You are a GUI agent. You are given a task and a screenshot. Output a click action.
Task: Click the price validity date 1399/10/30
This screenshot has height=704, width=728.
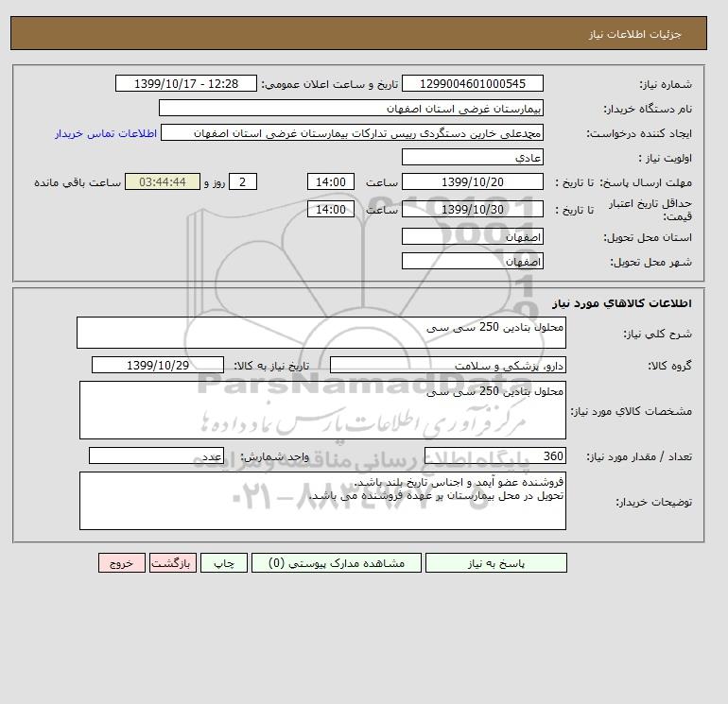point(473,209)
